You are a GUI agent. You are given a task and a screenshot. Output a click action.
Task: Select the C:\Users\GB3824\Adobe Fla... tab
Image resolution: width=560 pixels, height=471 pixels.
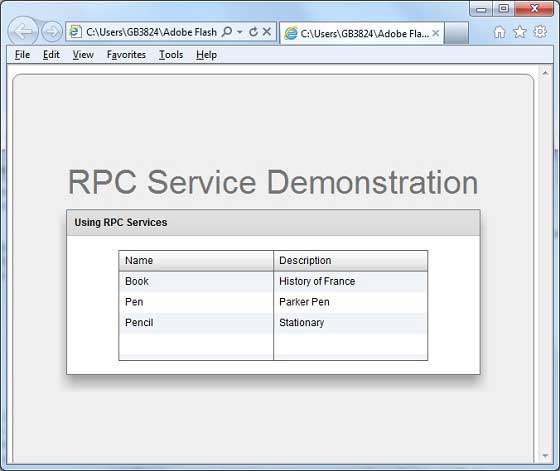point(362,33)
